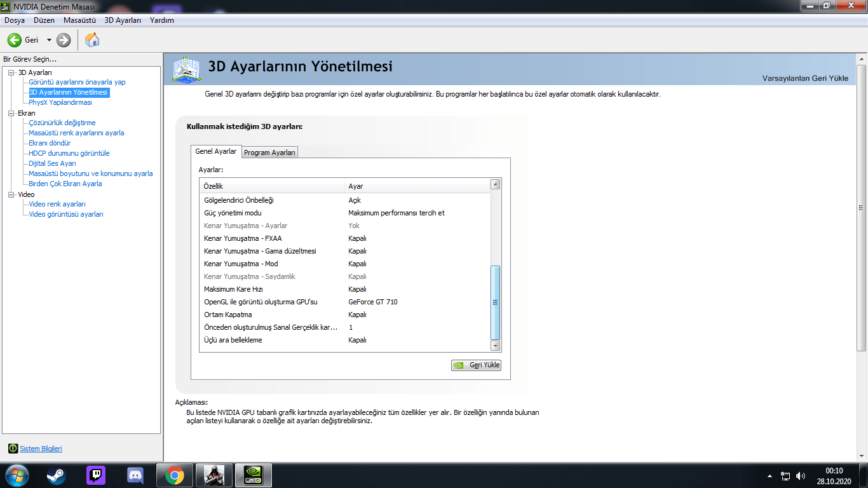Click the Sistem Bilgileri icon

[13, 449]
